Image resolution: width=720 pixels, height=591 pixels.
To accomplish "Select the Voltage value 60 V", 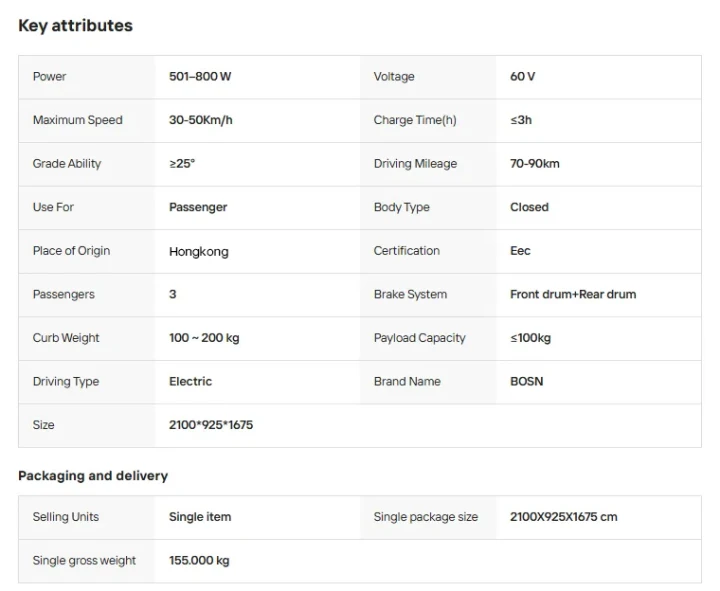I will 523,77.
